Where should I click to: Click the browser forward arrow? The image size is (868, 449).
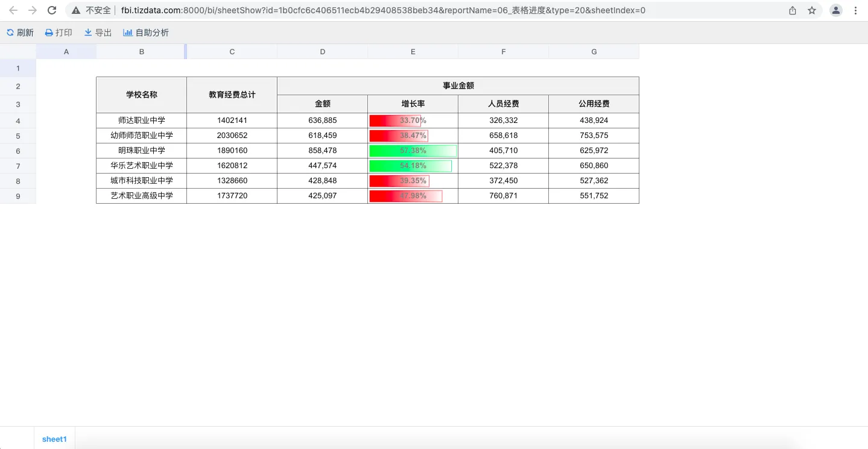click(33, 10)
